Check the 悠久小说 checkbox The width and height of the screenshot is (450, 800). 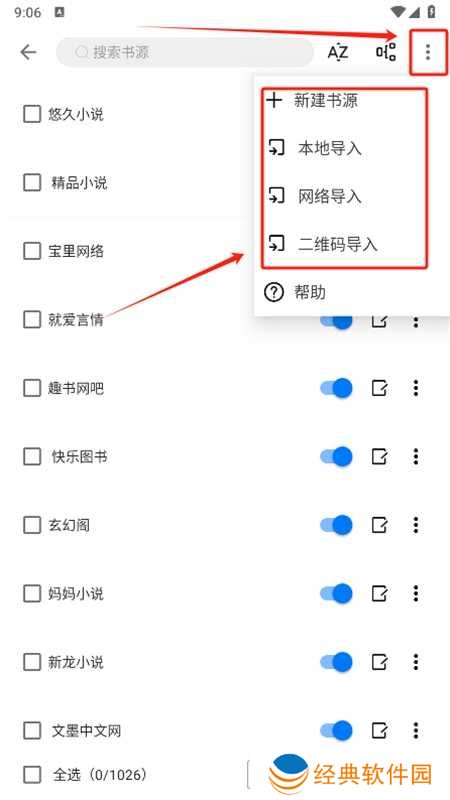click(x=32, y=114)
